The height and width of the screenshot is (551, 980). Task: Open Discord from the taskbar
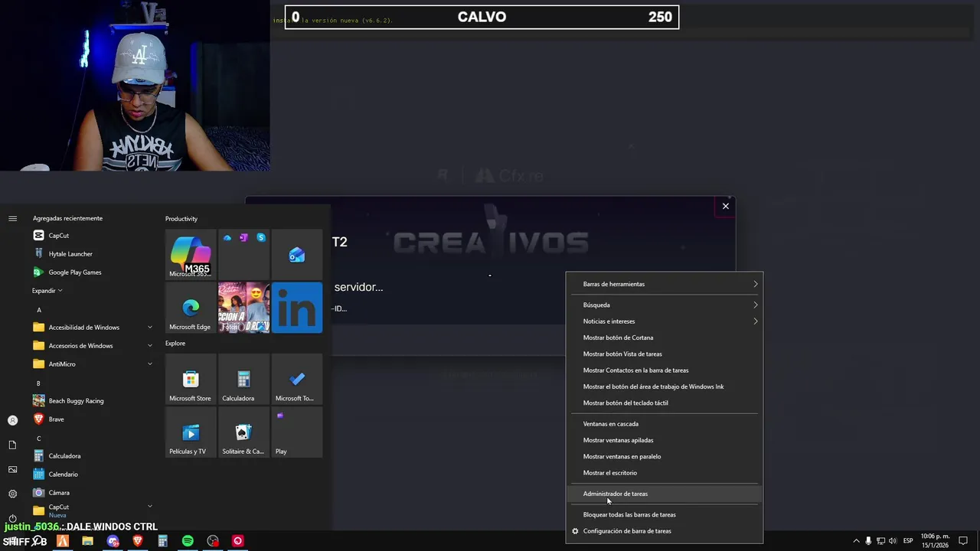[113, 541]
